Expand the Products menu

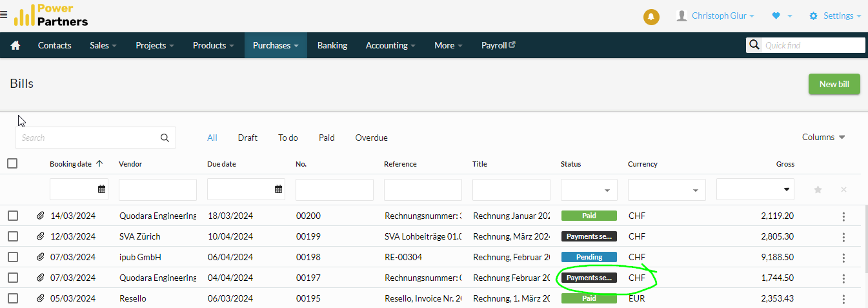213,45
